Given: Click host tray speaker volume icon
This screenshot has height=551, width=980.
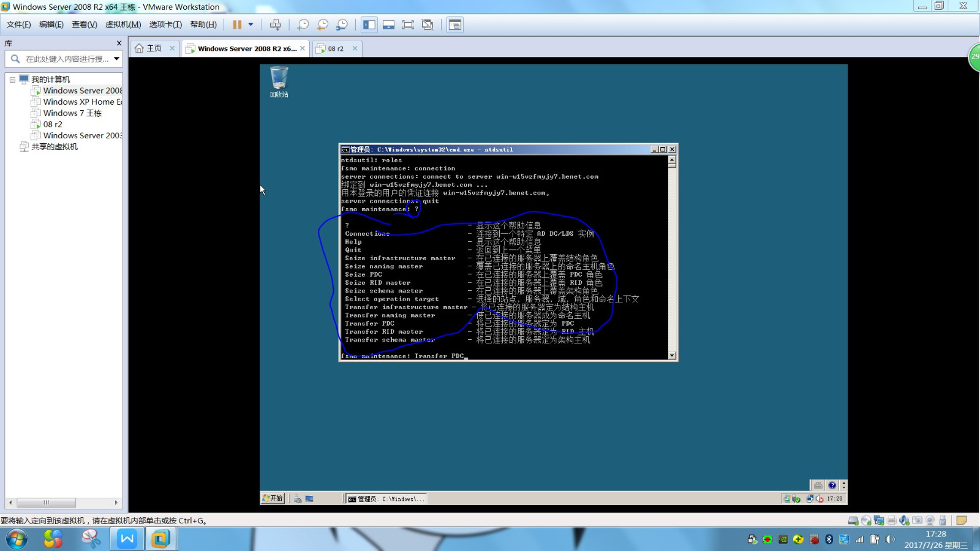Looking at the screenshot, I should tap(890, 539).
